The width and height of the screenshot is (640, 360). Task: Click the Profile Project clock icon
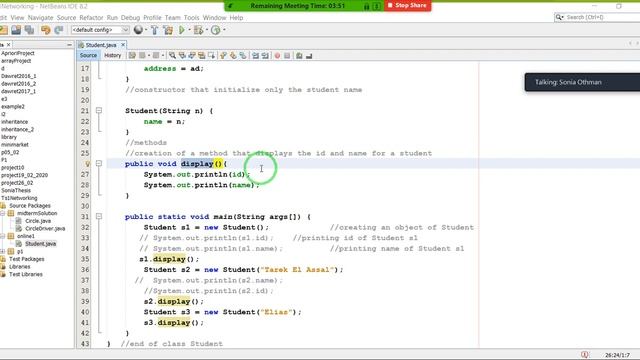point(216,30)
